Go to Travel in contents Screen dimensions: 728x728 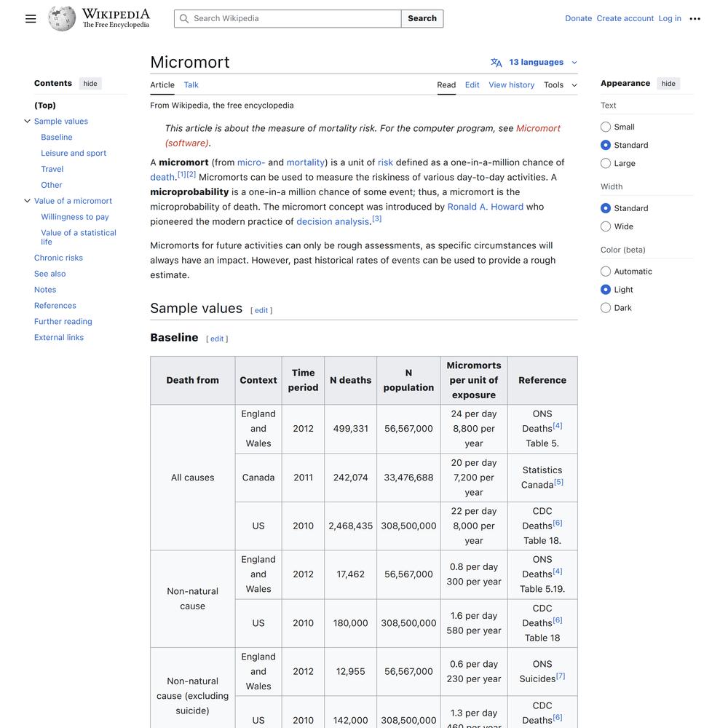point(52,169)
